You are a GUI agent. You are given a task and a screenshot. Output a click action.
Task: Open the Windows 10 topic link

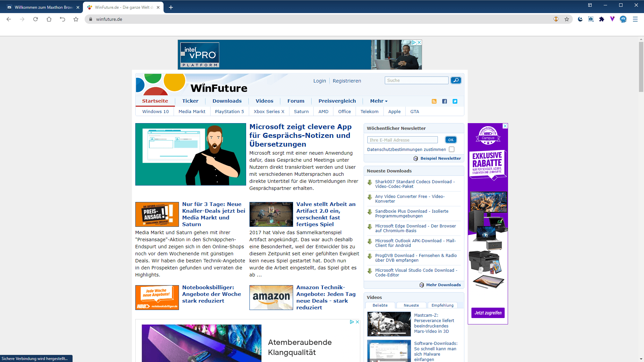tap(155, 111)
